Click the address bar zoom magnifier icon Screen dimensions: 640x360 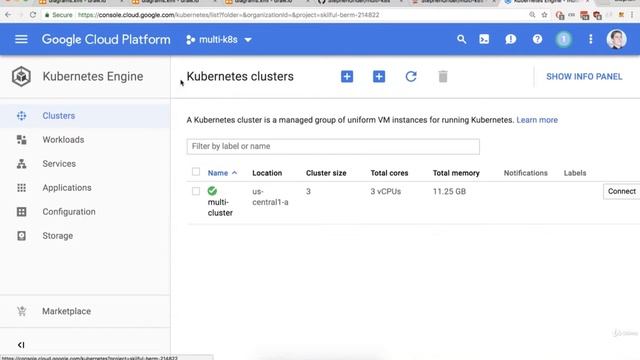click(x=532, y=15)
